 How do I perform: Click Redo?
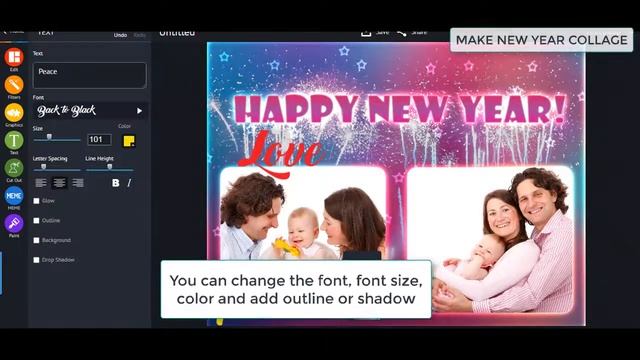point(140,35)
